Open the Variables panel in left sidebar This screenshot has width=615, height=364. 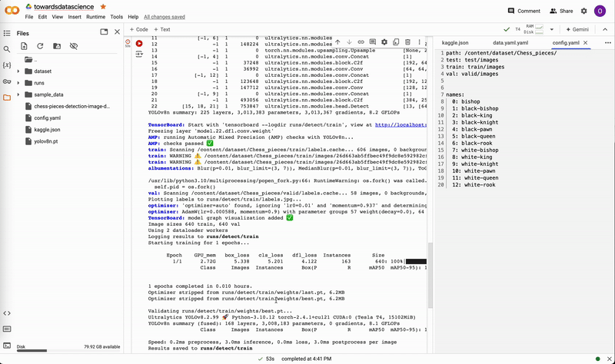(7, 65)
